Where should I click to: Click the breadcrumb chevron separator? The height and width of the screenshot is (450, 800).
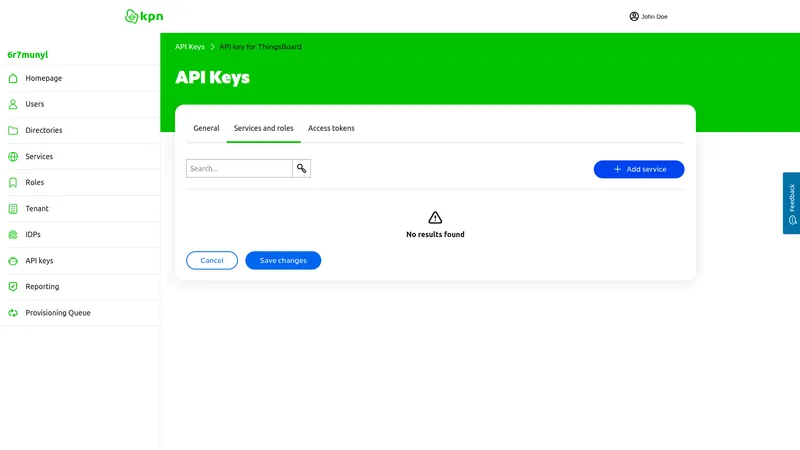(212, 46)
